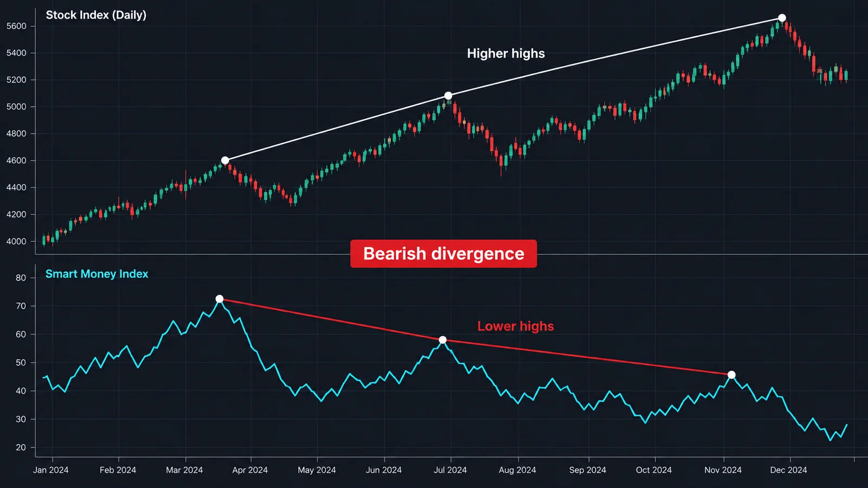Viewport: 868px width, 488px height.
Task: Click the 'Bearish divergence' red label
Action: [x=443, y=254]
